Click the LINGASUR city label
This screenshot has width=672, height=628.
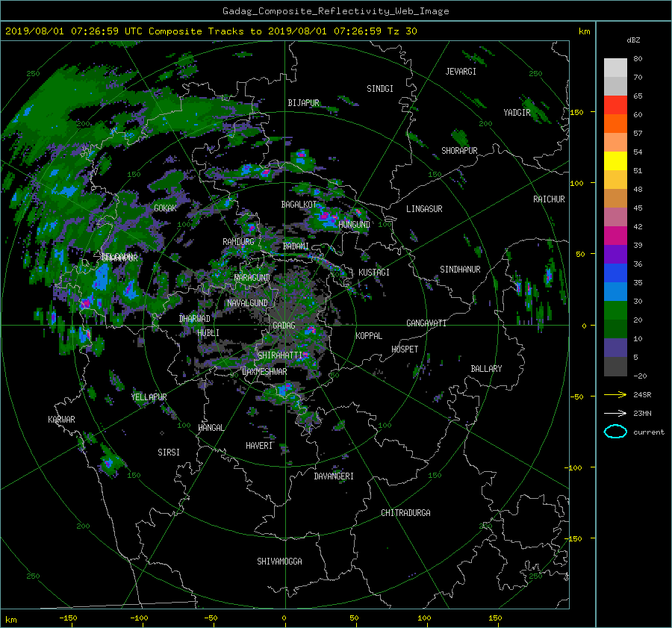pos(424,209)
